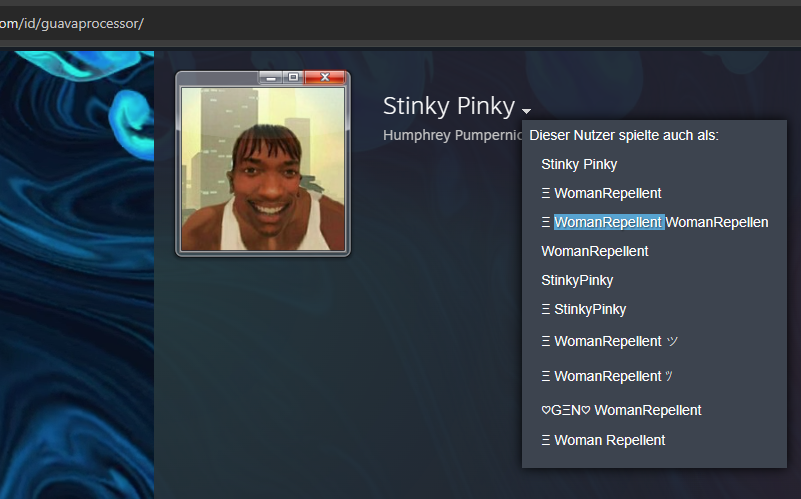Select '♡GΞN♡ WomanRepellent' alias entry
The image size is (801, 499).
(x=621, y=410)
